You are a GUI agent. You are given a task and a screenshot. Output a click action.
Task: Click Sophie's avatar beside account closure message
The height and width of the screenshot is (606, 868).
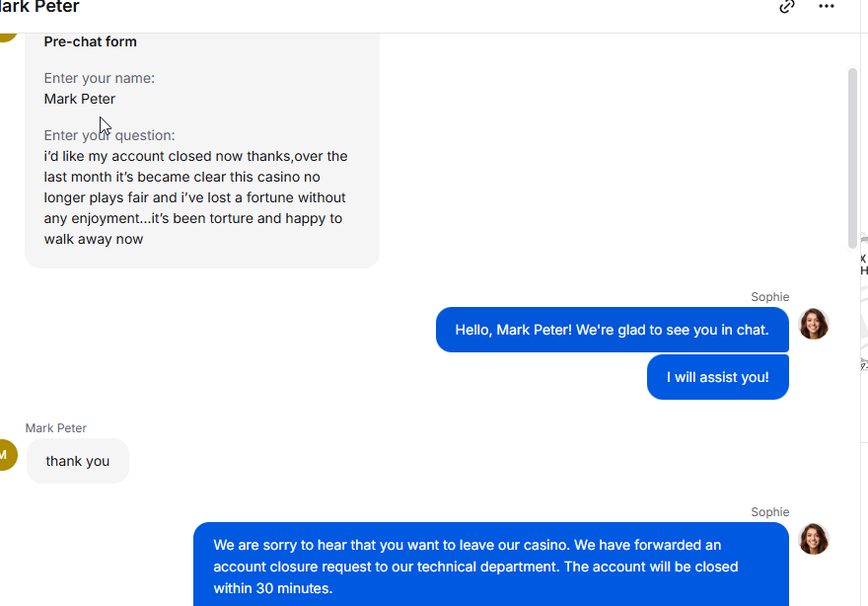[813, 539]
